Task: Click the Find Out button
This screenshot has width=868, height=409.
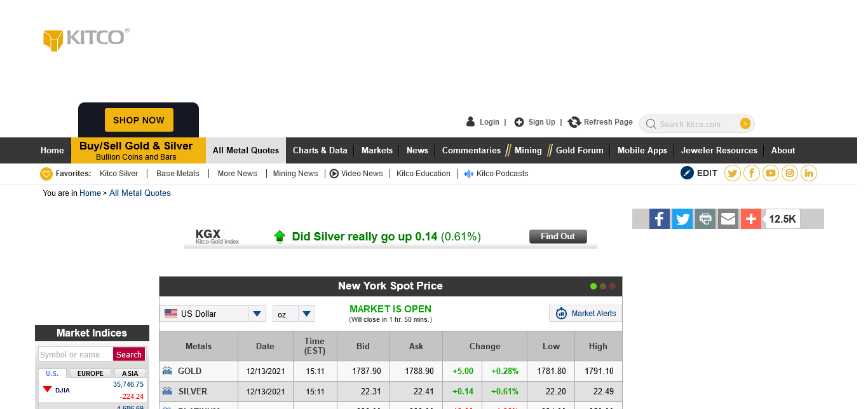Action: click(x=558, y=237)
